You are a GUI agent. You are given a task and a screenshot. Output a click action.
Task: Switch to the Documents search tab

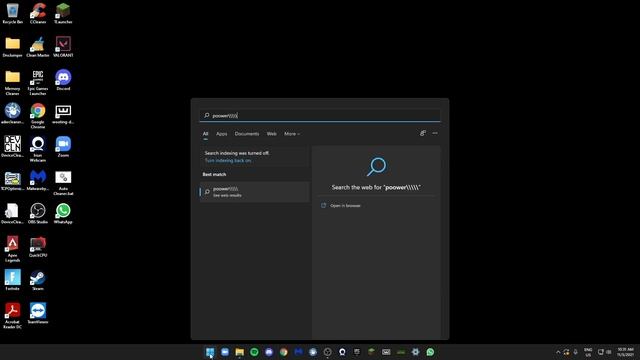(x=247, y=134)
